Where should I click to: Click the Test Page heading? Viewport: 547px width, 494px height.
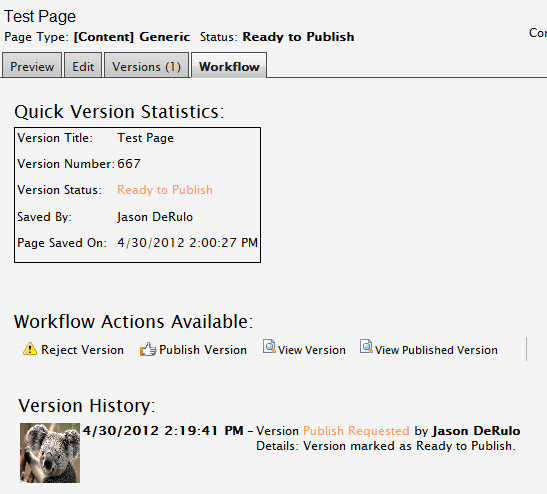[40, 16]
